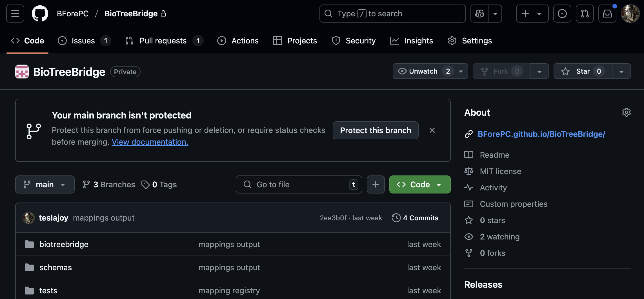Click Protect this branch button
The width and height of the screenshot is (644, 299).
point(376,130)
